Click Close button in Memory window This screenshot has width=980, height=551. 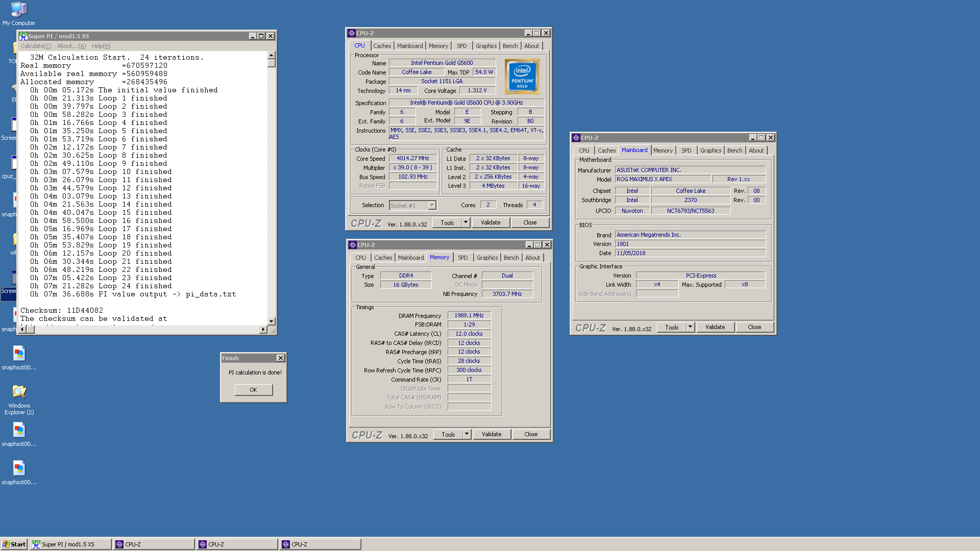(531, 434)
